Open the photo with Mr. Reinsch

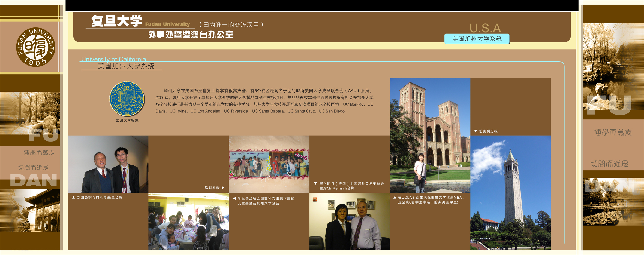click(350, 222)
